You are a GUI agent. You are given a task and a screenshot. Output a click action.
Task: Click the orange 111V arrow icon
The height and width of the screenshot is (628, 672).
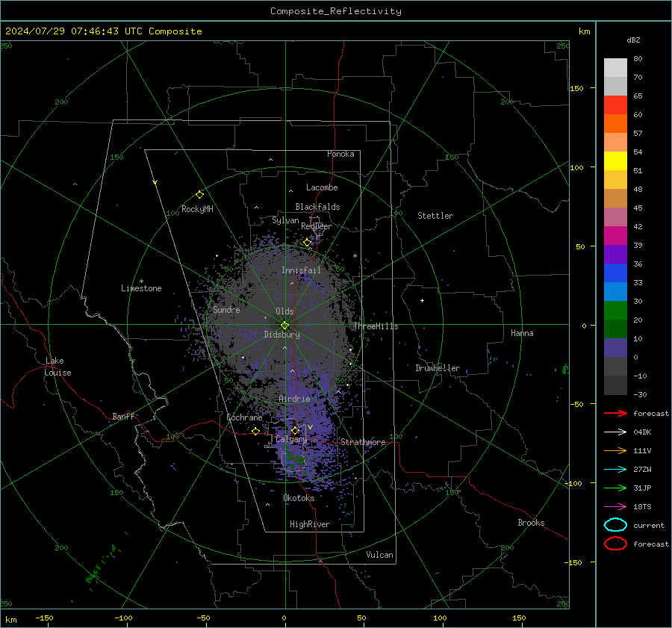point(615,450)
